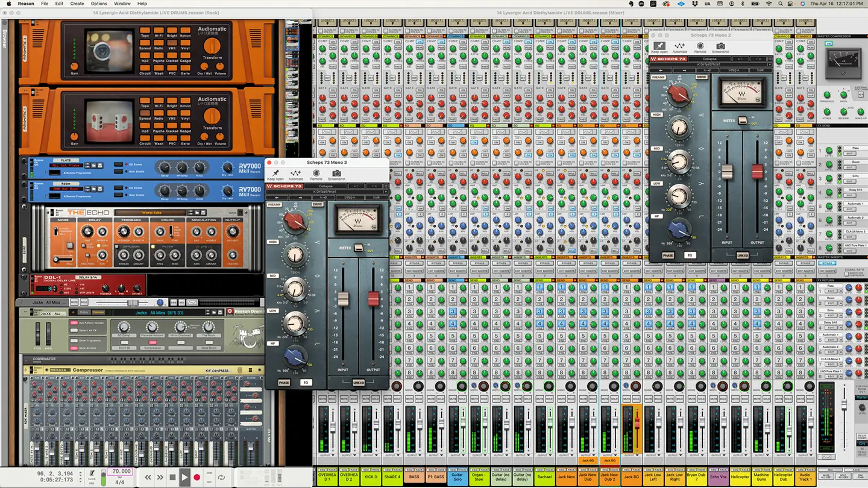This screenshot has width=868, height=488.
Task: Toggle PREAMP button in Scheps 73 Mono 2
Action: coord(658,77)
